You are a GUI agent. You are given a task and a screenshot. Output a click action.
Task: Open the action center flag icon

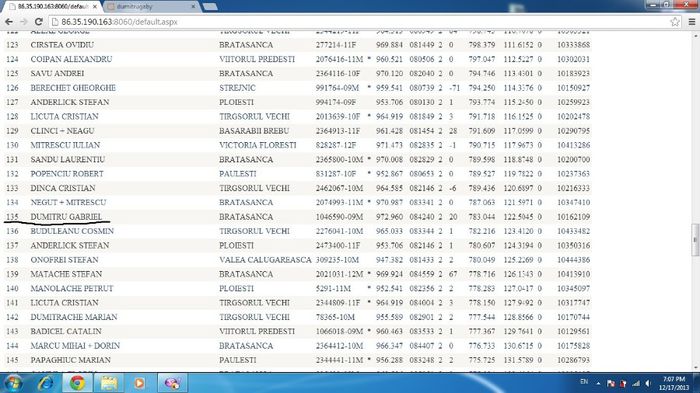coord(611,383)
